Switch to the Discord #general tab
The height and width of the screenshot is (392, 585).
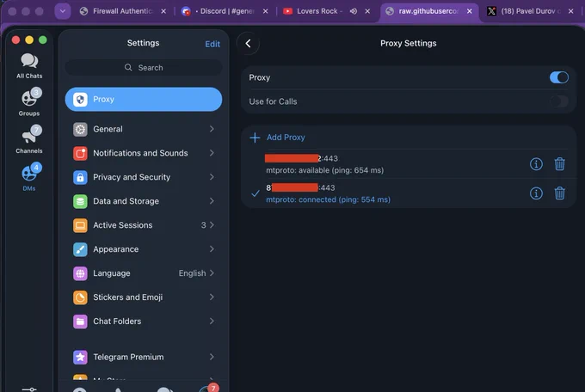coord(225,11)
